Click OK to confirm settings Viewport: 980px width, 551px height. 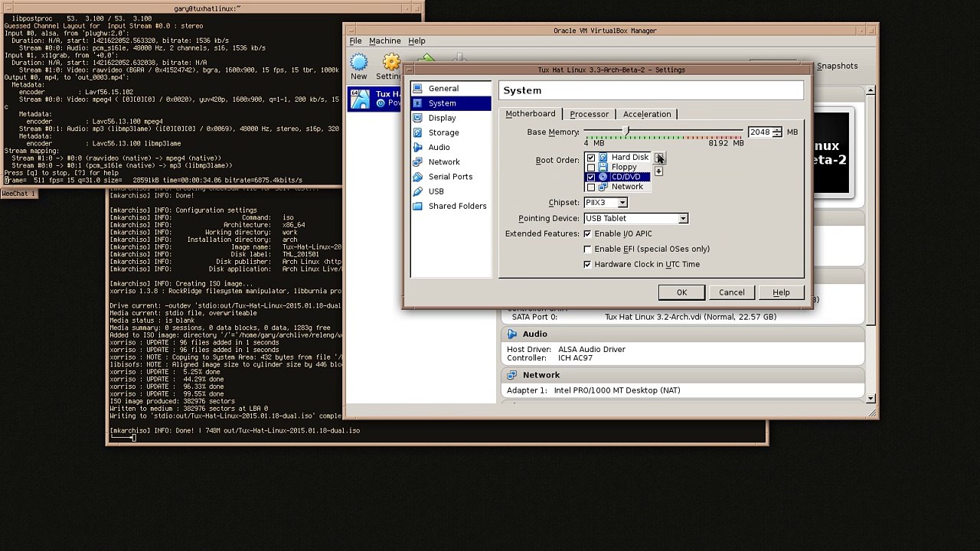681,292
